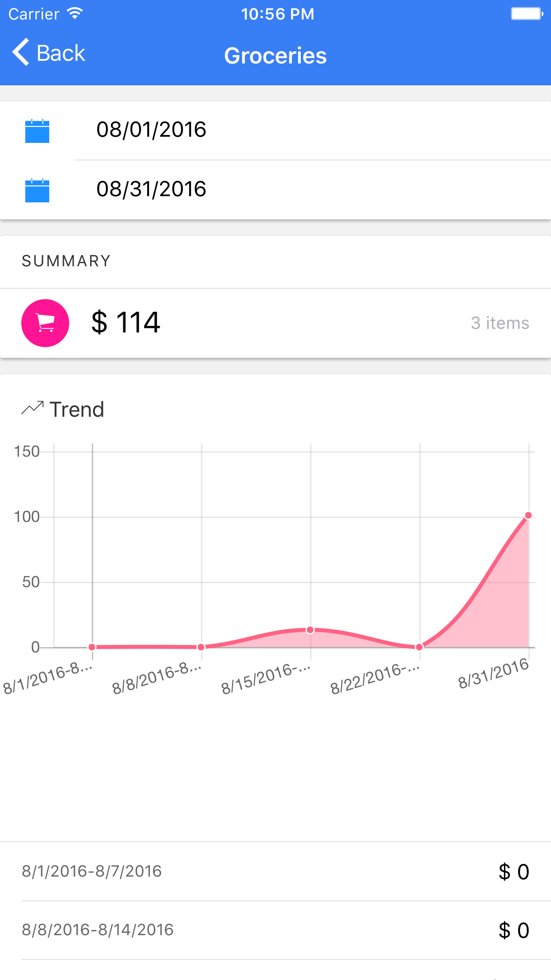The image size is (551, 980).
Task: Open the 8/8/2016-8/14/2016 weekly row
Action: point(275,930)
